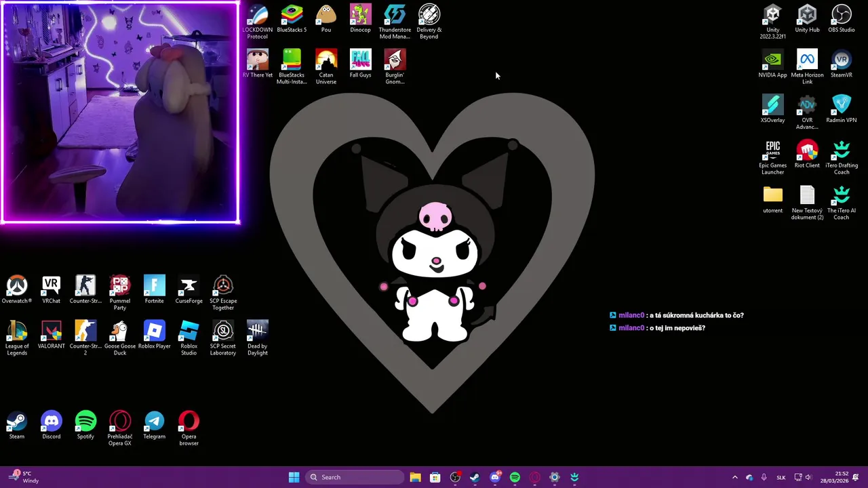Launch iTero Drafting Coach icon
The height and width of the screenshot is (488, 868).
tap(842, 157)
